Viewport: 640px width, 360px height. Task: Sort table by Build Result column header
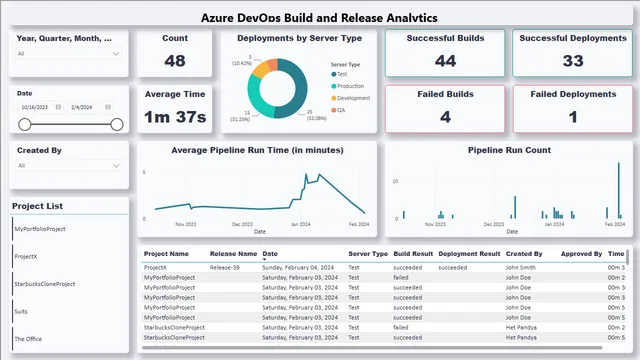point(413,253)
